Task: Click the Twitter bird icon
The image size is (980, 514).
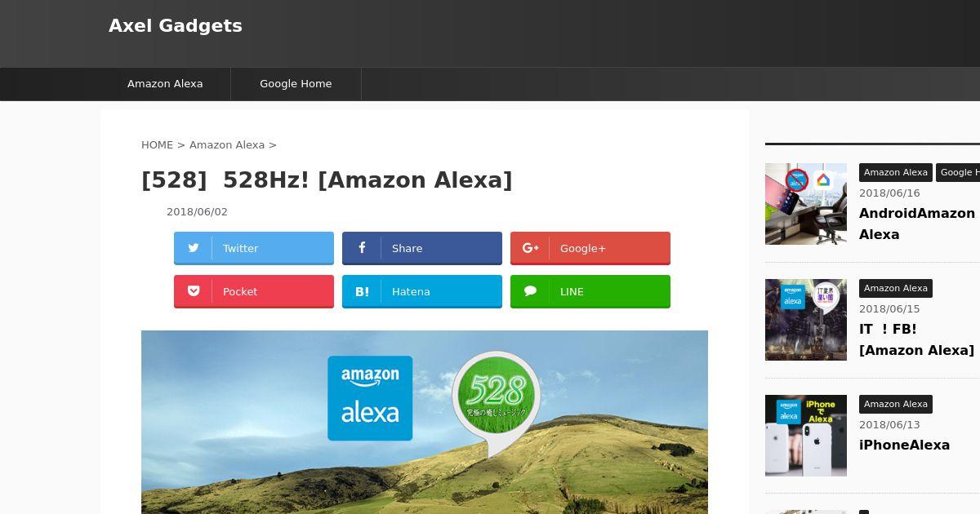Action: point(194,248)
